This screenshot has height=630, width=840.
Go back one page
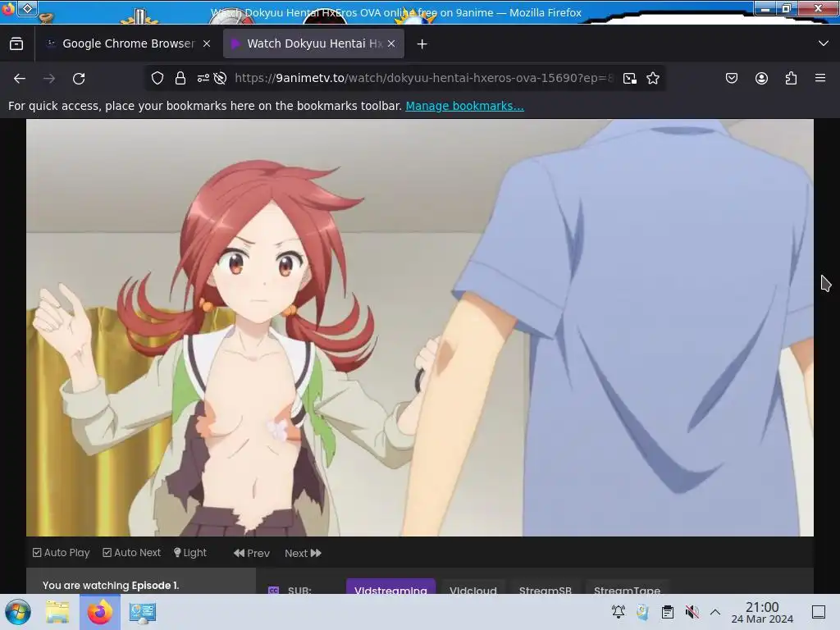click(20, 78)
